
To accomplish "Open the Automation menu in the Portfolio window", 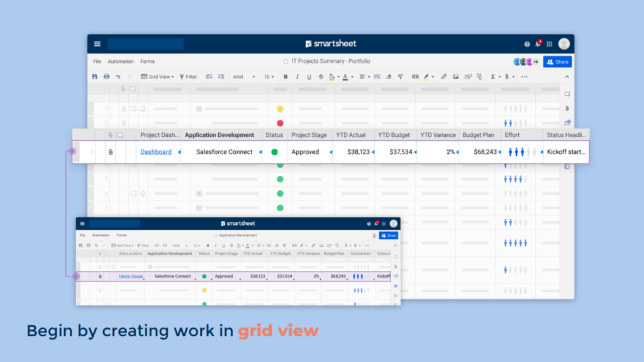I will point(121,62).
